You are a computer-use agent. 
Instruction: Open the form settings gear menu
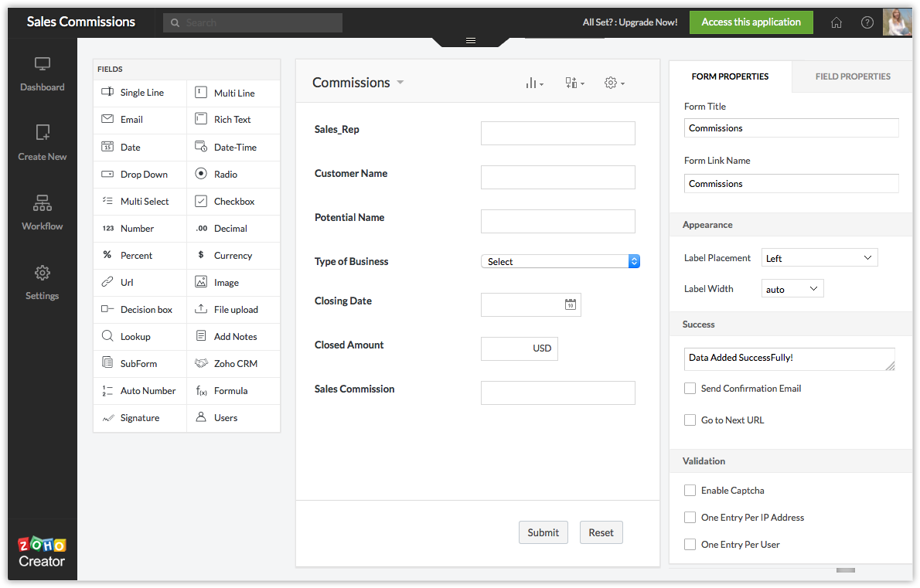pos(614,83)
